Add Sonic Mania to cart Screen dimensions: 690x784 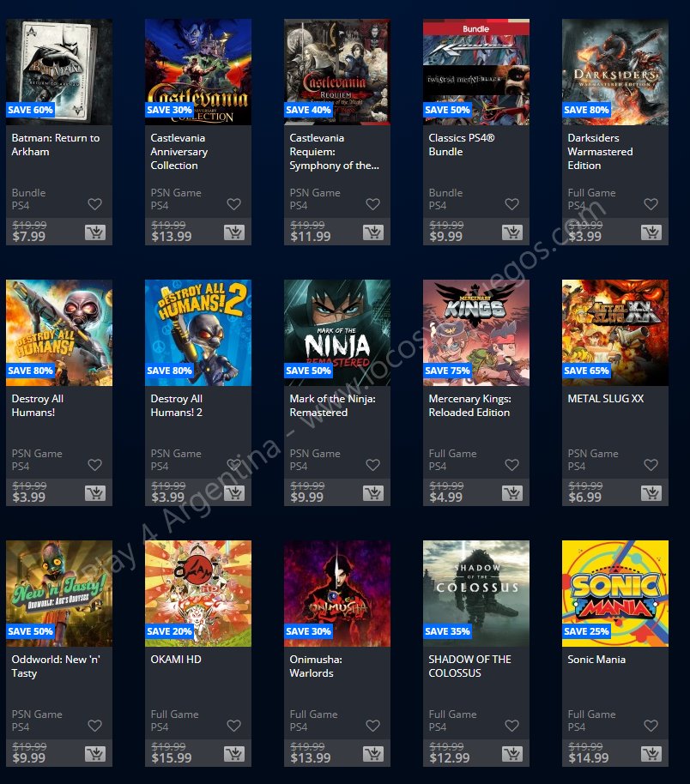[651, 753]
